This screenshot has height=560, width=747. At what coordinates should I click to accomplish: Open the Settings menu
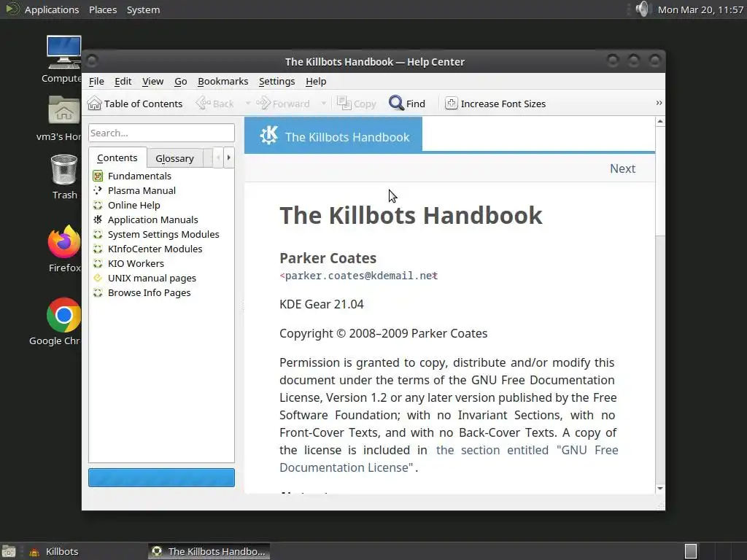[276, 82]
